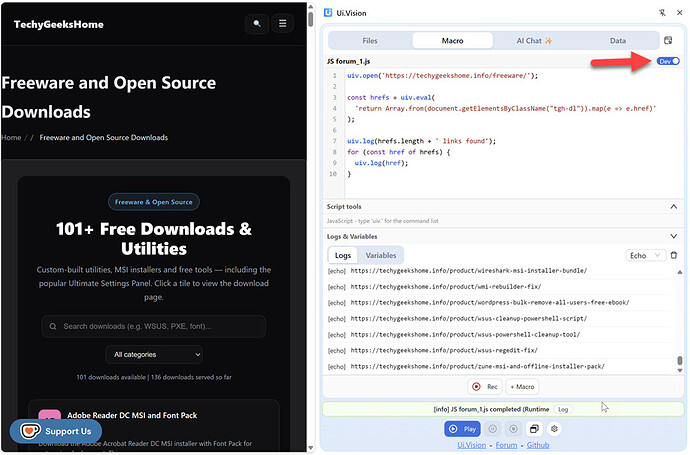This screenshot has height=455, width=690.
Task: Go to the Home breadcrumb link
Action: click(11, 138)
